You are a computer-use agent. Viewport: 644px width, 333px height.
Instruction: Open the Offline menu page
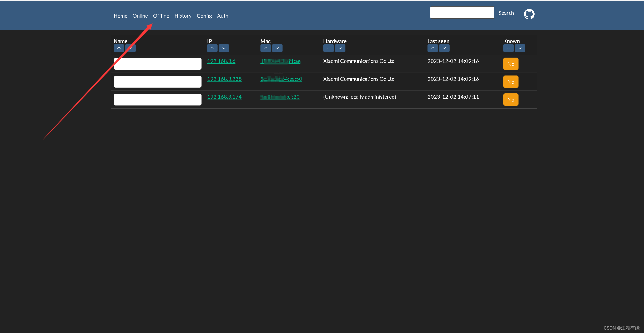(161, 16)
